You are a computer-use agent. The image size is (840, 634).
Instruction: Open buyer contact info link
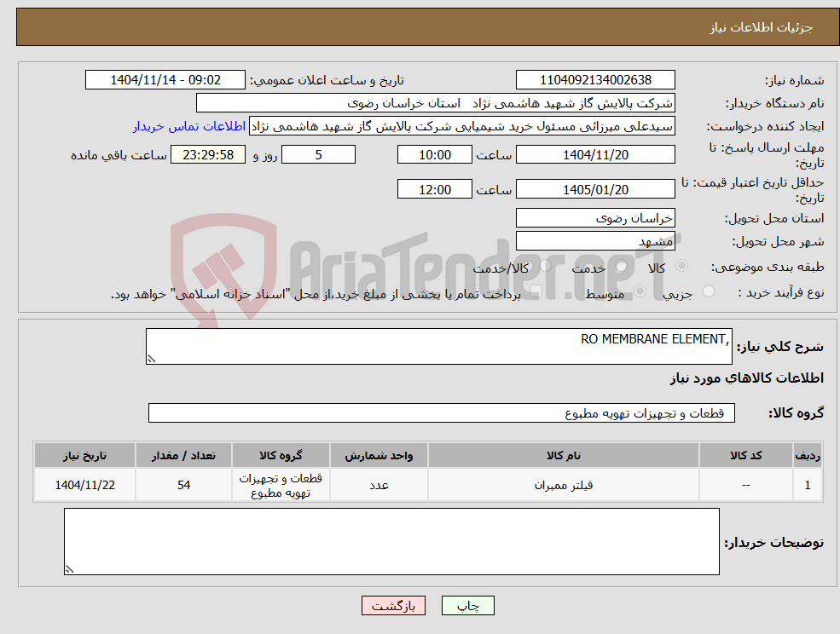(189, 126)
